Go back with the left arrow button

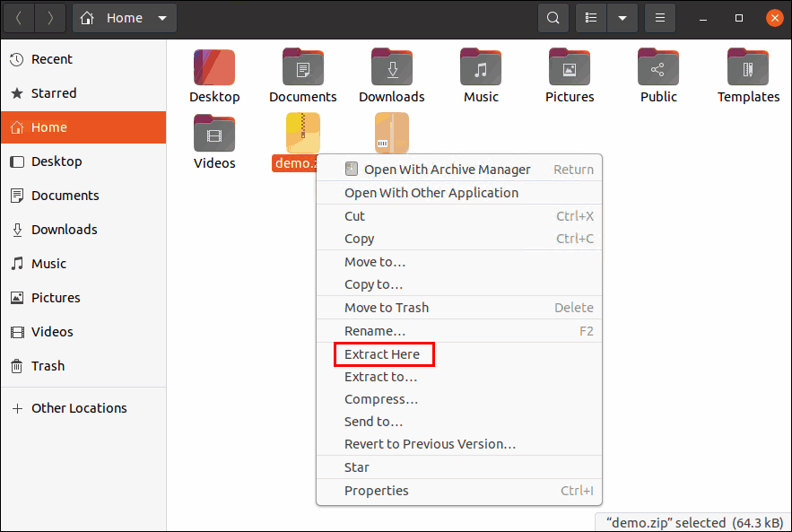19,18
